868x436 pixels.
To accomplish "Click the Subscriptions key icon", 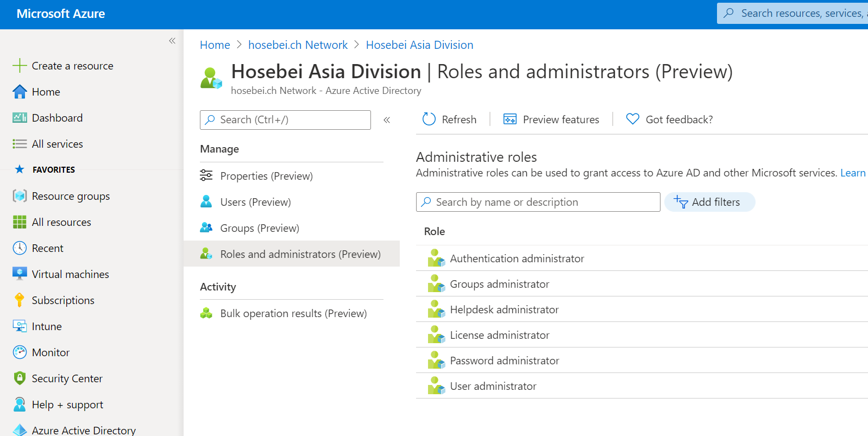I will coord(20,300).
